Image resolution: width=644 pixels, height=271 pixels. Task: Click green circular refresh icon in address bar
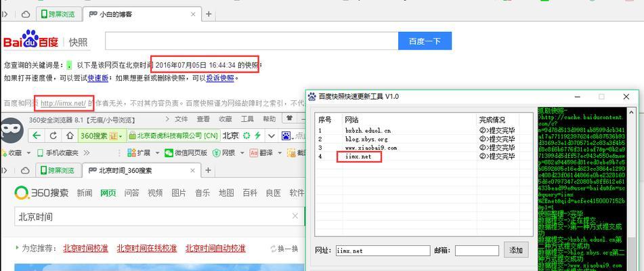(x=246, y=135)
